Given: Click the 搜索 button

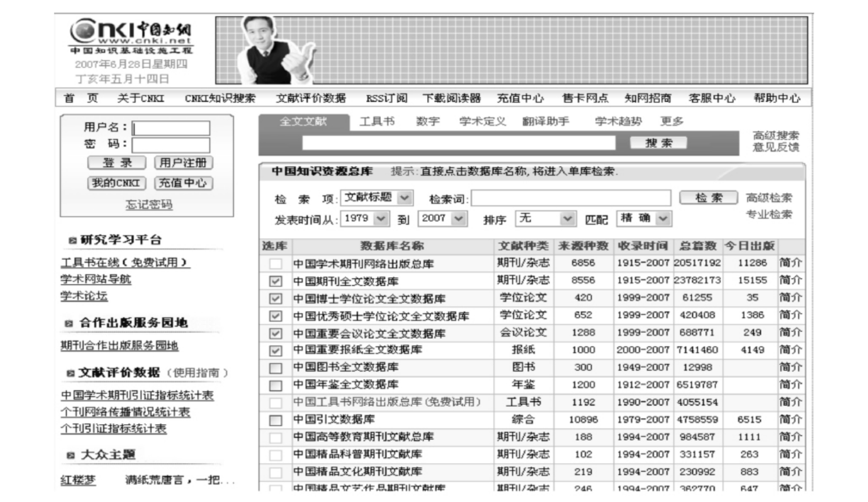Looking at the screenshot, I should point(659,143).
